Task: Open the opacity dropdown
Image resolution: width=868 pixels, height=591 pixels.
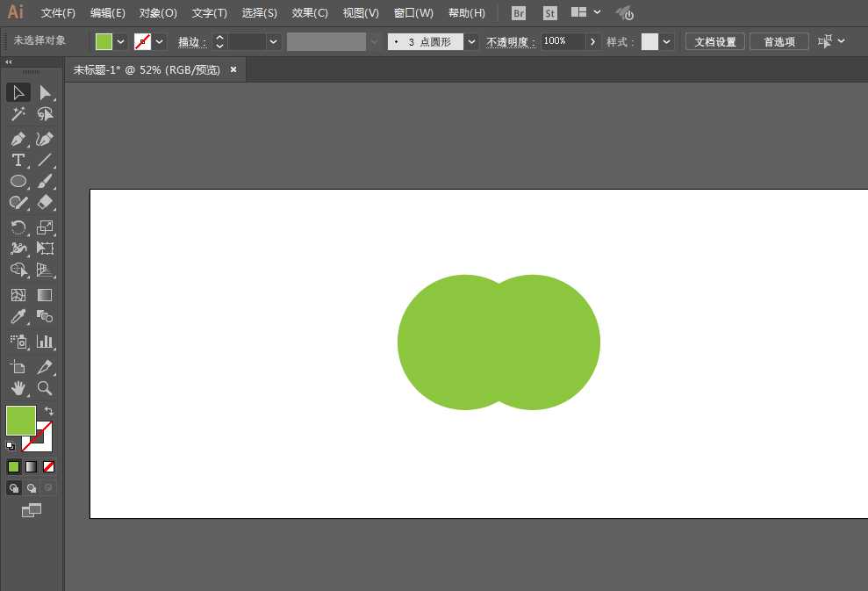Action: (x=593, y=40)
